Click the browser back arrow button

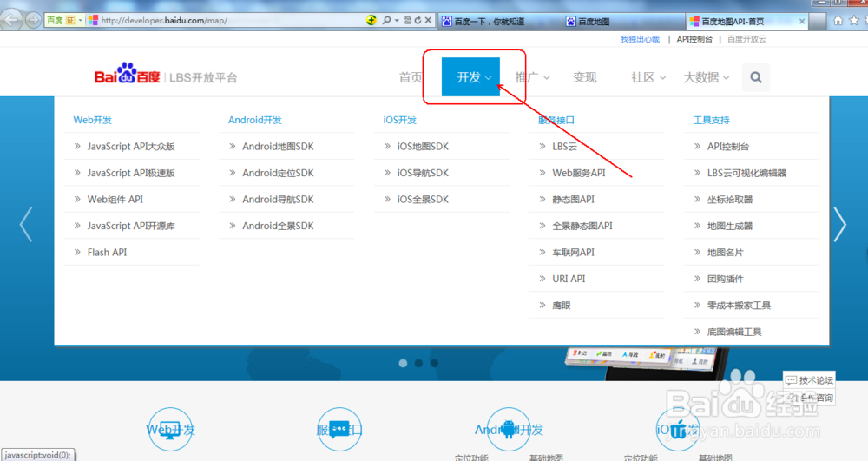click(x=11, y=21)
